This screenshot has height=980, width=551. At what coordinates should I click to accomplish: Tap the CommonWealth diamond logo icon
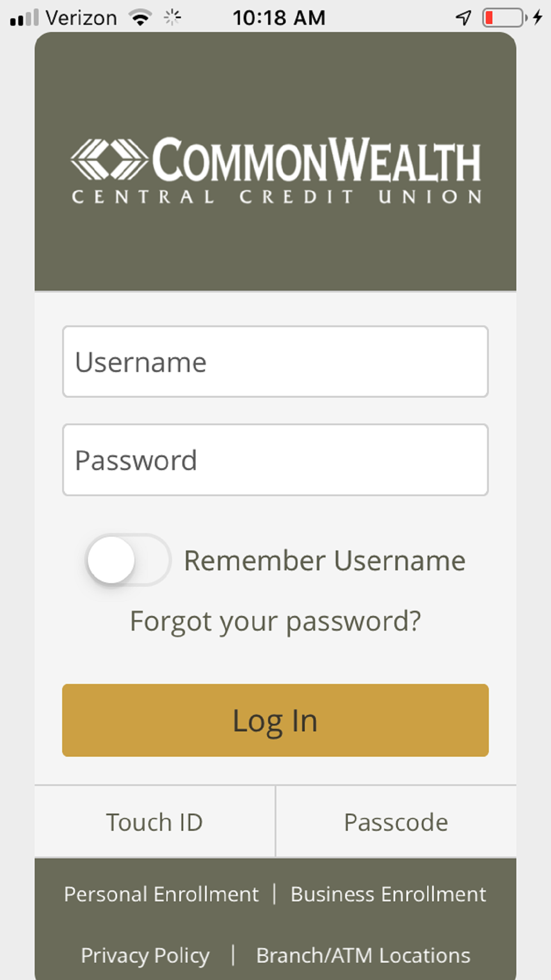(x=109, y=160)
